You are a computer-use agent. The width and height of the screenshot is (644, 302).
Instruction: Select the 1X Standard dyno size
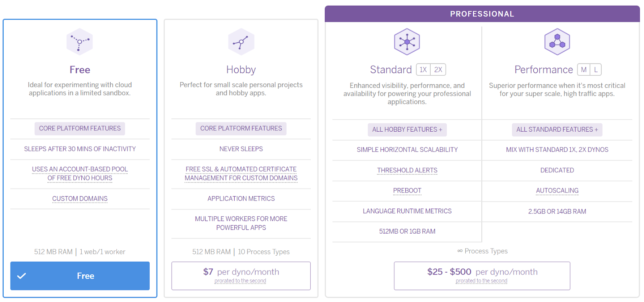(x=423, y=70)
